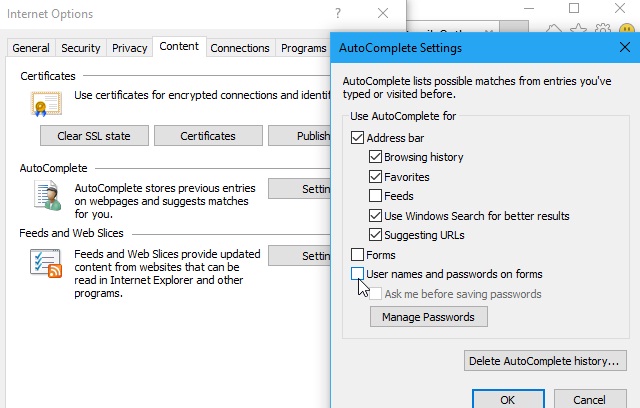This screenshot has height=408, width=640.
Task: Open the favorites star icon
Action: (578, 29)
